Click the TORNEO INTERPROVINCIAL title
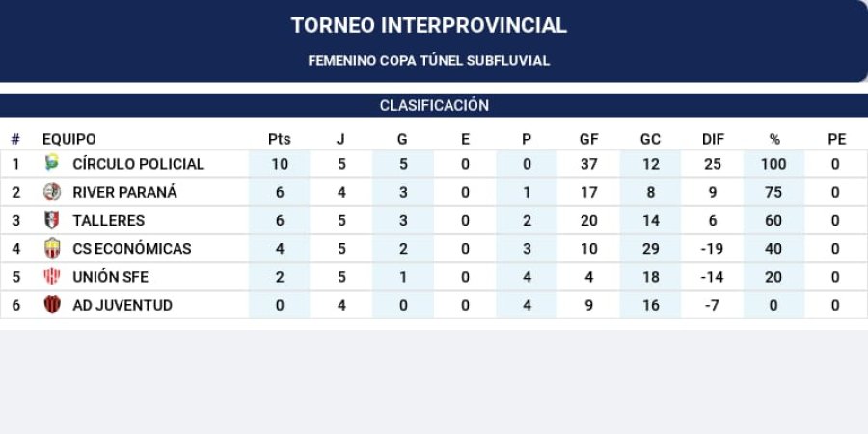868x434 pixels. 429,26
